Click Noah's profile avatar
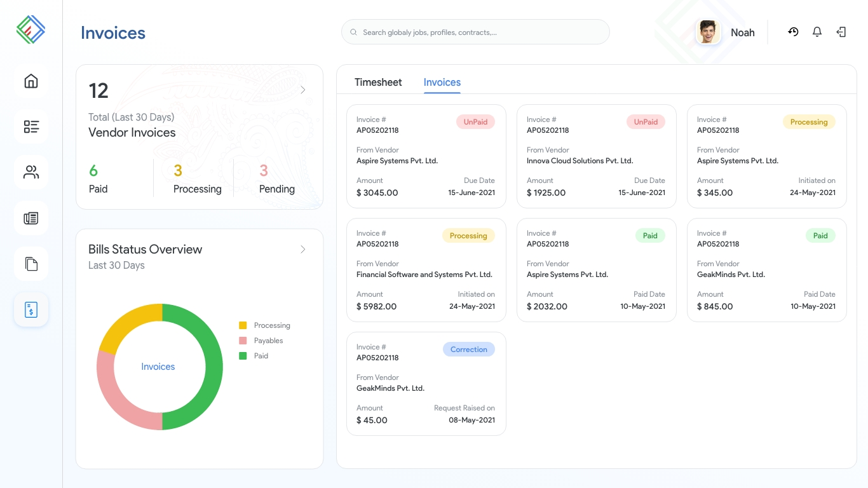Viewport: 868px width, 488px height. click(x=708, y=32)
